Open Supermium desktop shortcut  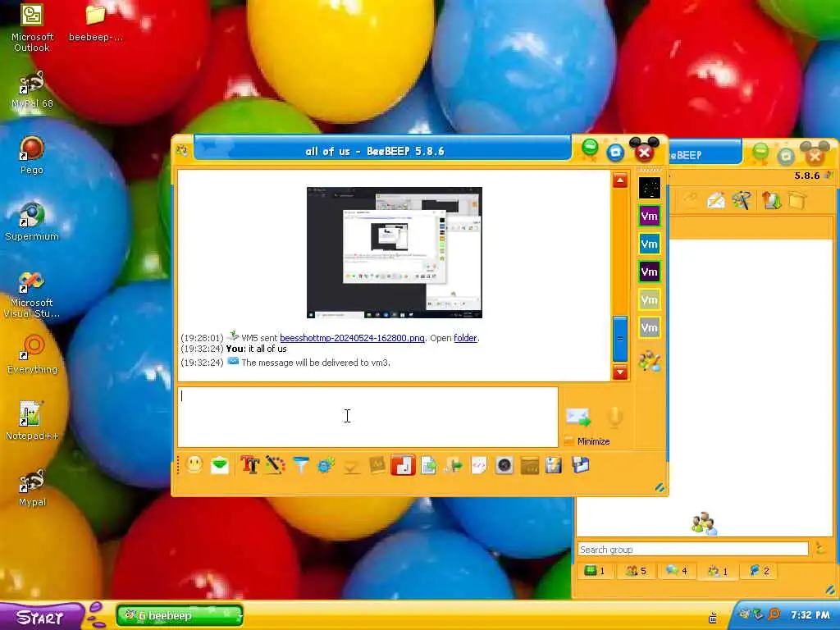(32, 221)
